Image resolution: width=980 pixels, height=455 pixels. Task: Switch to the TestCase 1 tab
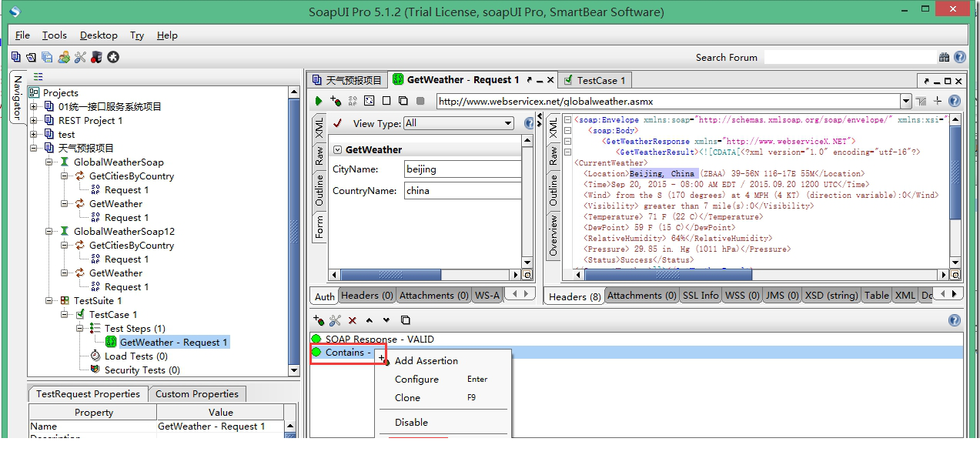(595, 80)
